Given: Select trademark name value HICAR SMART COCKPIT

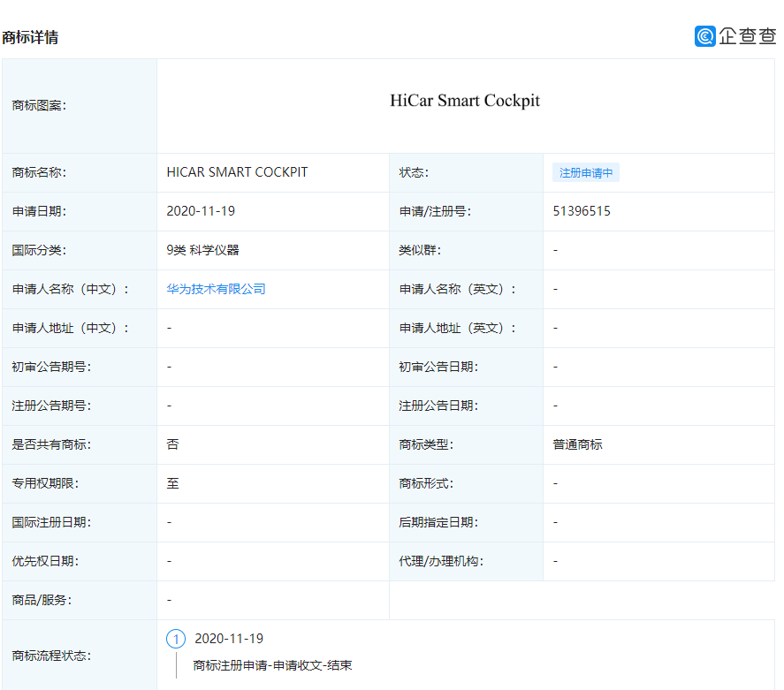Looking at the screenshot, I should coord(237,172).
